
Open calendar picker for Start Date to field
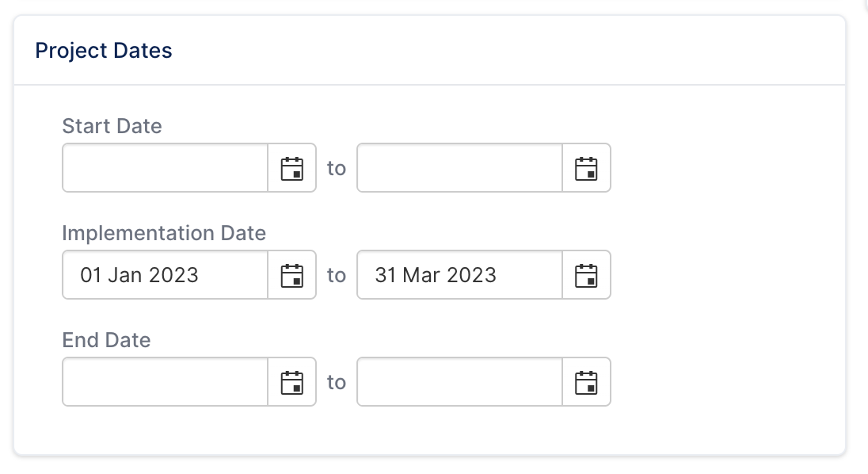[x=586, y=168]
